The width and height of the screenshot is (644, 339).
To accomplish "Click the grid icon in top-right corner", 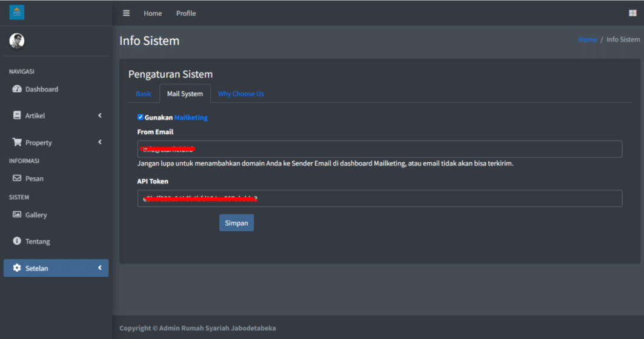I will coord(633,13).
